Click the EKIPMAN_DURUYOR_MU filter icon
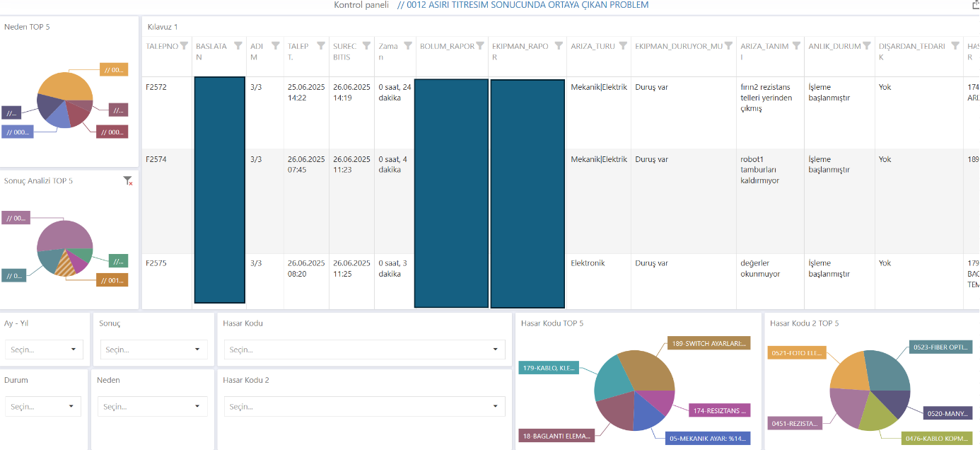 (728, 46)
